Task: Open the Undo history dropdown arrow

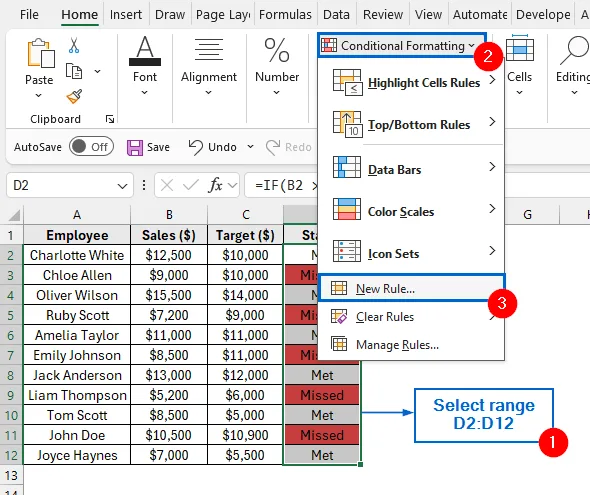Action: point(251,147)
